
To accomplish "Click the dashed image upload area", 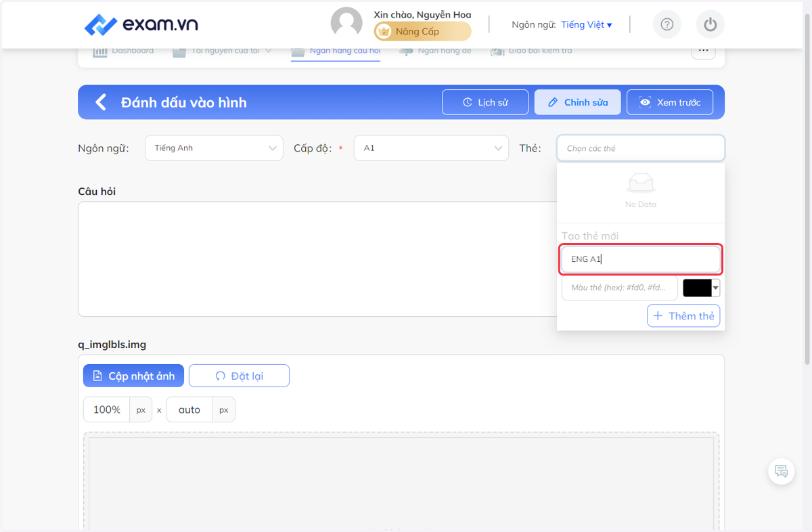I will (x=401, y=482).
